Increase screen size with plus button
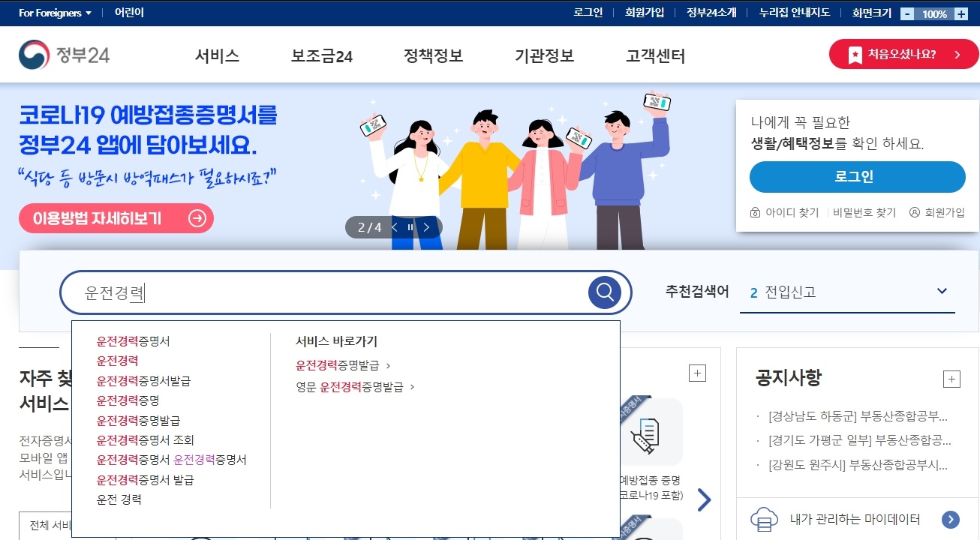Image resolution: width=980 pixels, height=540 pixels. (960, 13)
